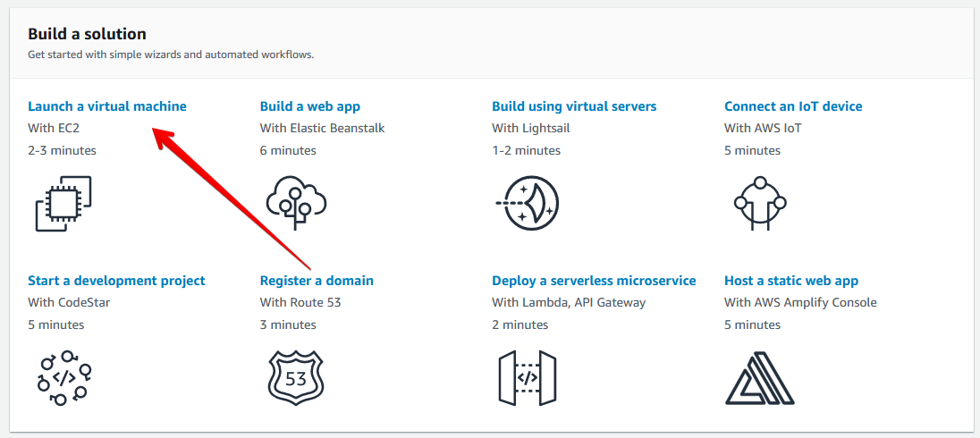The height and width of the screenshot is (438, 980).
Task: Click the 'With Lambda, API Gateway' text
Action: pyautogui.click(x=569, y=303)
